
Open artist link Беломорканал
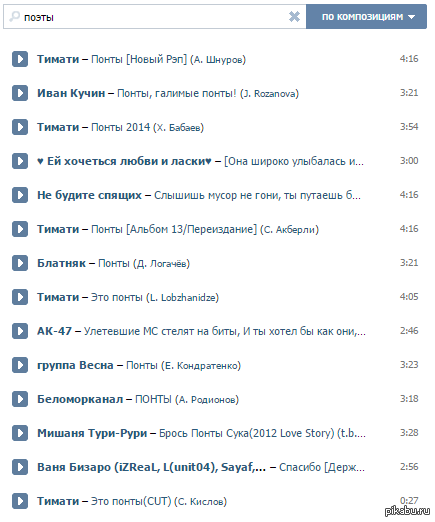coord(80,399)
